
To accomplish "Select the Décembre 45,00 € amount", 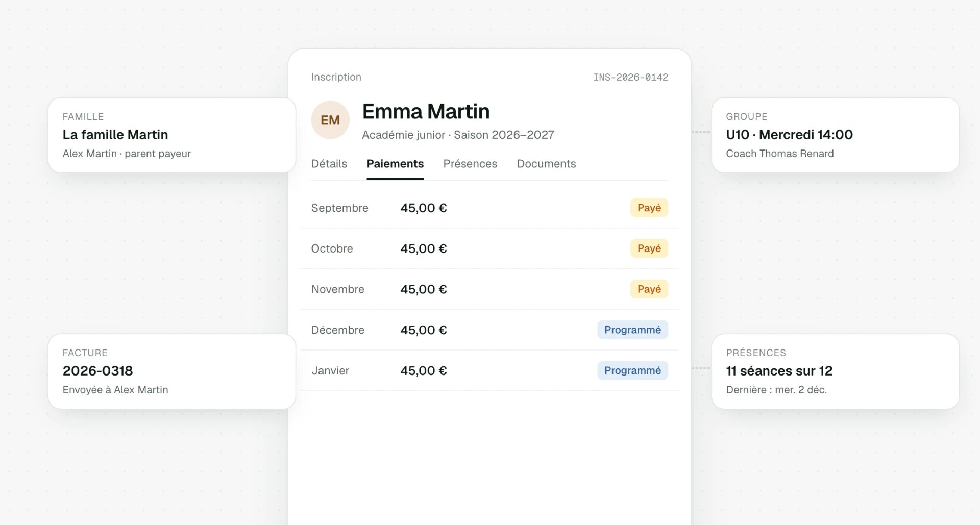I will click(424, 330).
